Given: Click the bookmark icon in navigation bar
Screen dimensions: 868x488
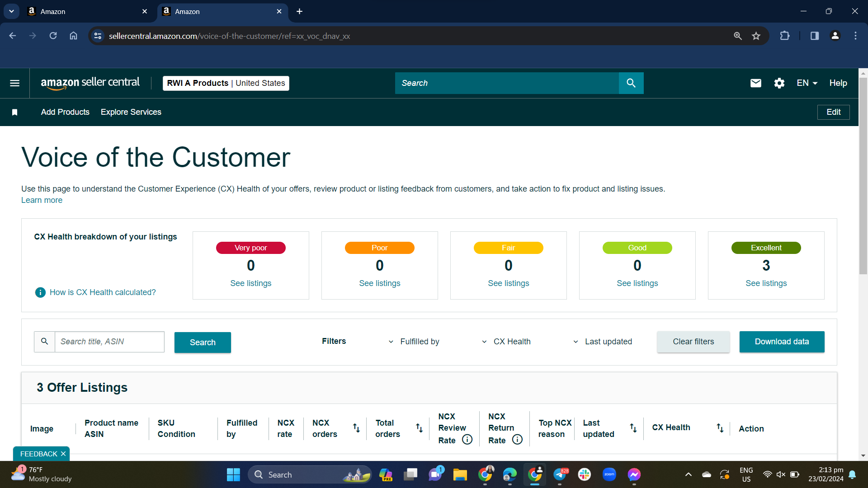Looking at the screenshot, I should pyautogui.click(x=14, y=112).
